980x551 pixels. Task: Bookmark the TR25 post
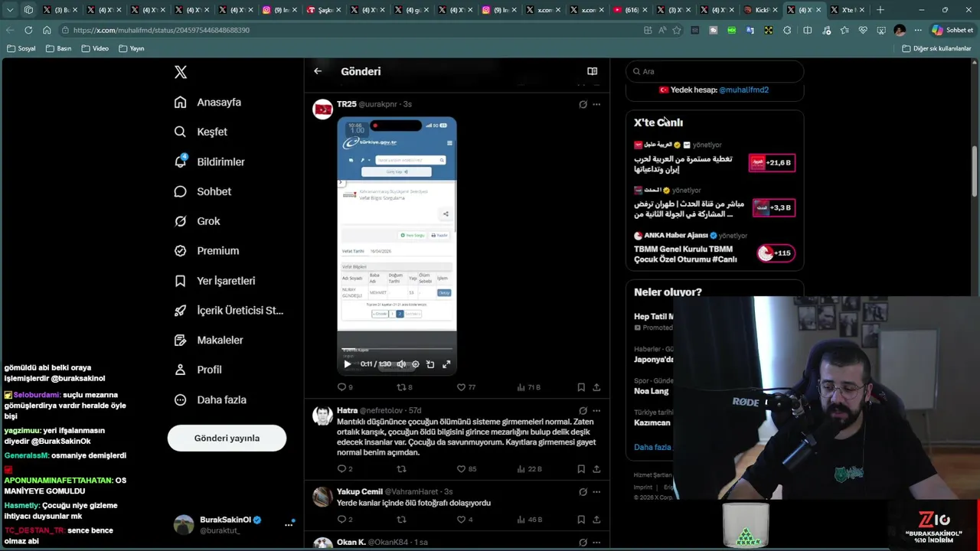(x=581, y=387)
